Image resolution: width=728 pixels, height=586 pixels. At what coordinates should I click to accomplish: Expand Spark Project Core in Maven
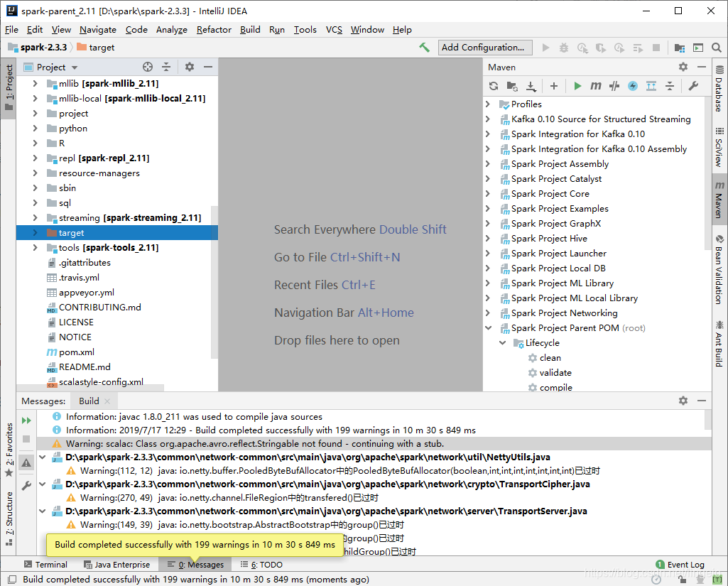pyautogui.click(x=488, y=194)
